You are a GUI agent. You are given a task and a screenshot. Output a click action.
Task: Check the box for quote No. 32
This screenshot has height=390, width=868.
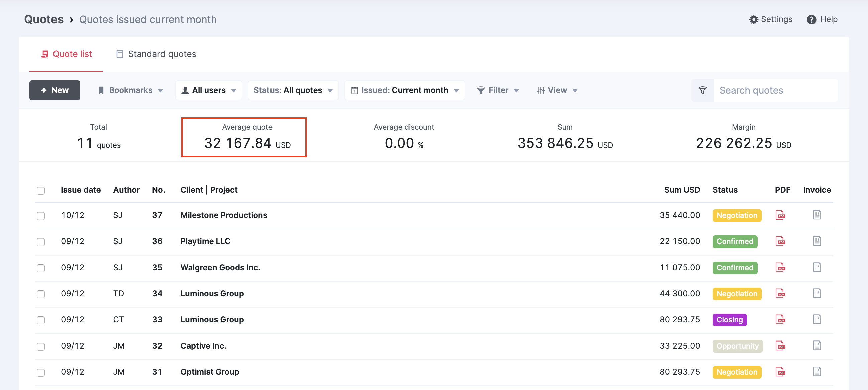(41, 346)
